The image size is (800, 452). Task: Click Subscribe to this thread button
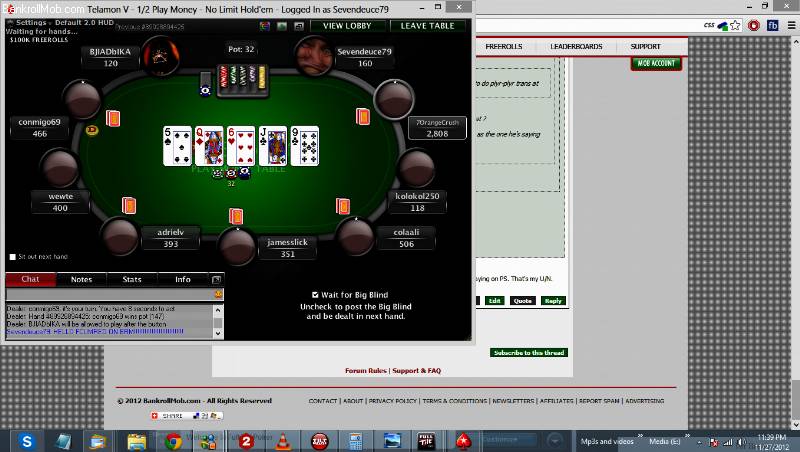point(529,353)
